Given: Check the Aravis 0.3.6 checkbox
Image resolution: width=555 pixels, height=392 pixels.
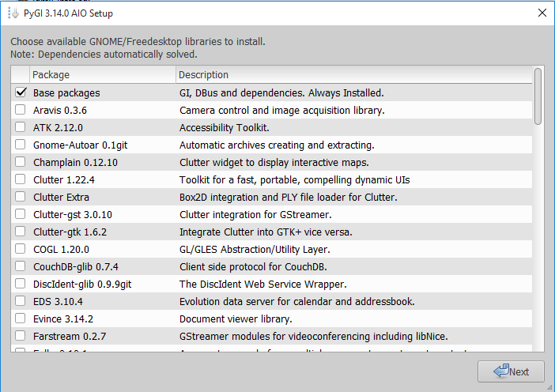Looking at the screenshot, I should pyautogui.click(x=21, y=110).
